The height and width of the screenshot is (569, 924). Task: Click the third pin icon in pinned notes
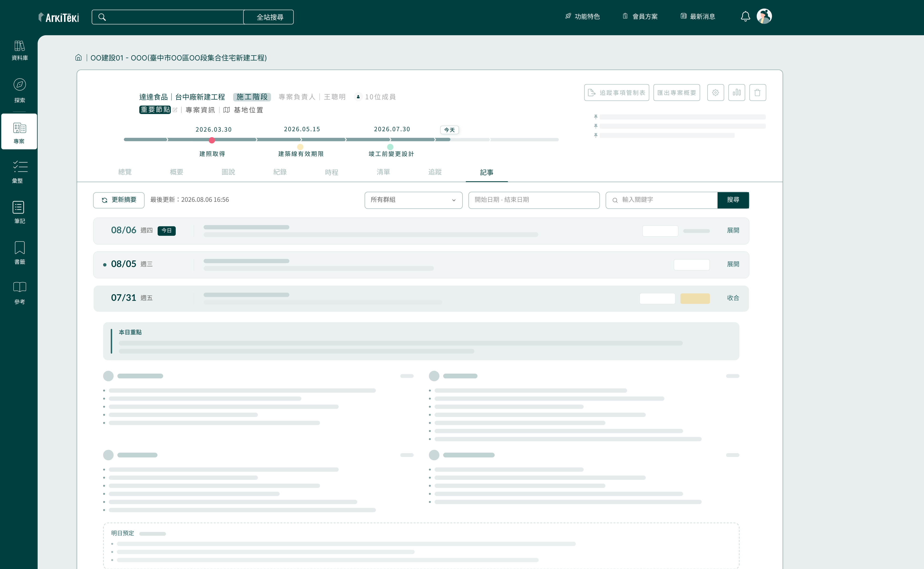pyautogui.click(x=595, y=135)
